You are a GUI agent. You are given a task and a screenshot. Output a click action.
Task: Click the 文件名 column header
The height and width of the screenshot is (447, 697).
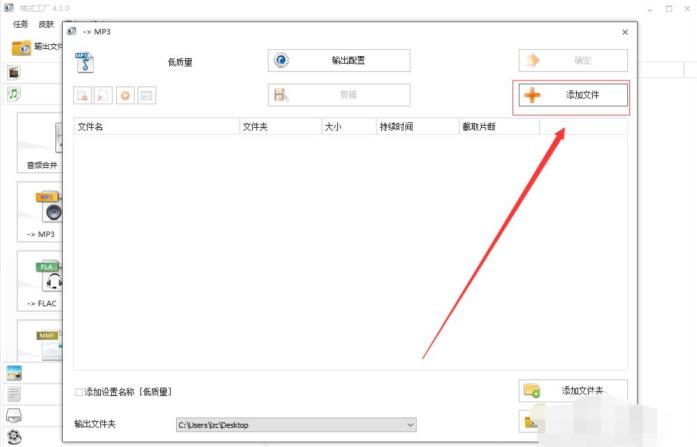click(x=156, y=127)
